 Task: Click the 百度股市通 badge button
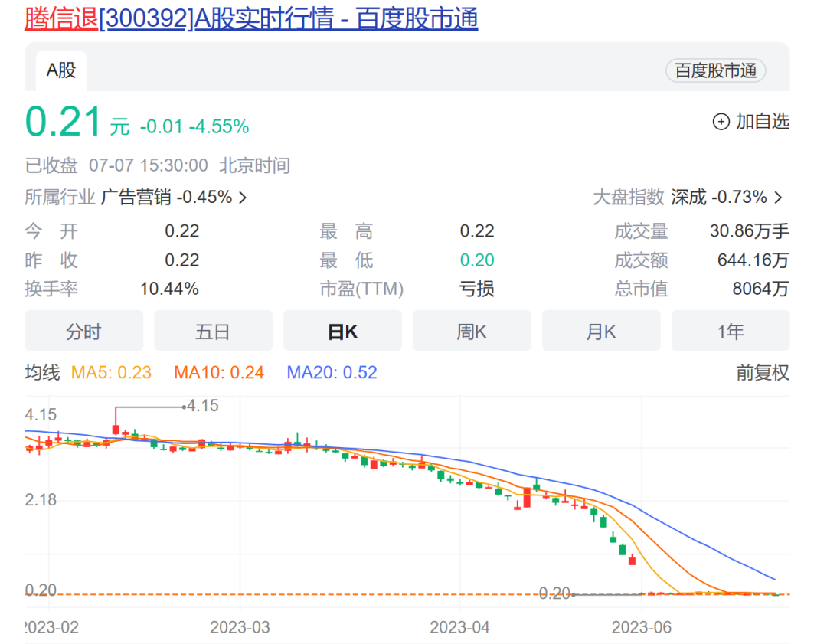point(716,70)
